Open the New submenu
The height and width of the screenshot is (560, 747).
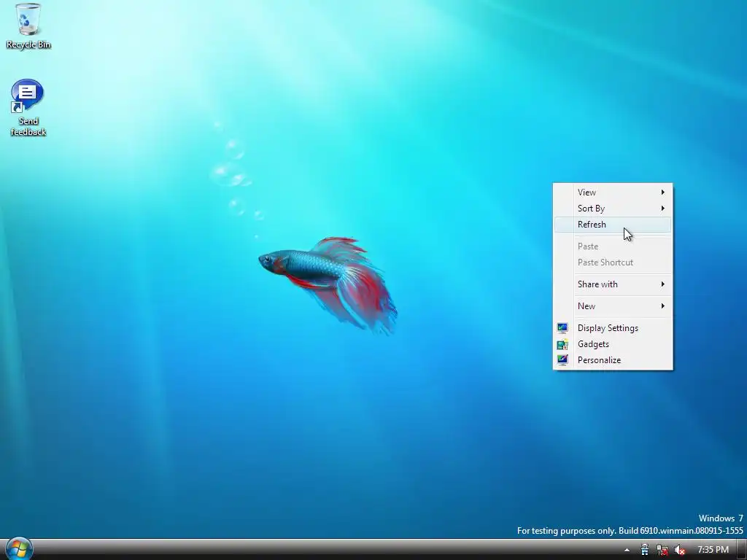click(x=613, y=306)
